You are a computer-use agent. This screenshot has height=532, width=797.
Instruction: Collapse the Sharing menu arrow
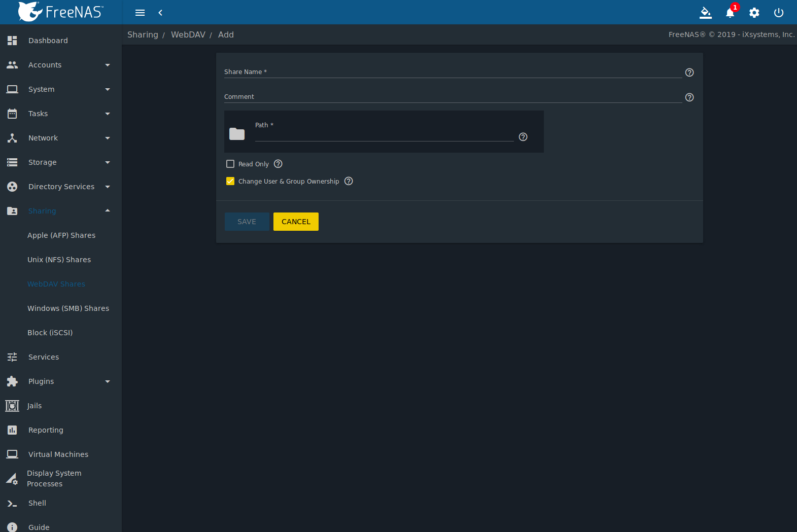point(108,210)
